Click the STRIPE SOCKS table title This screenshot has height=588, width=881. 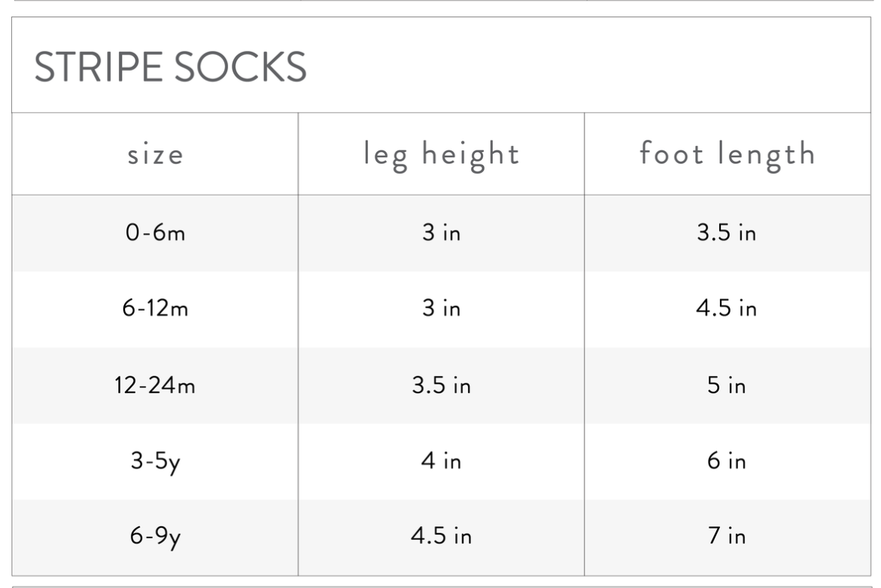170,68
